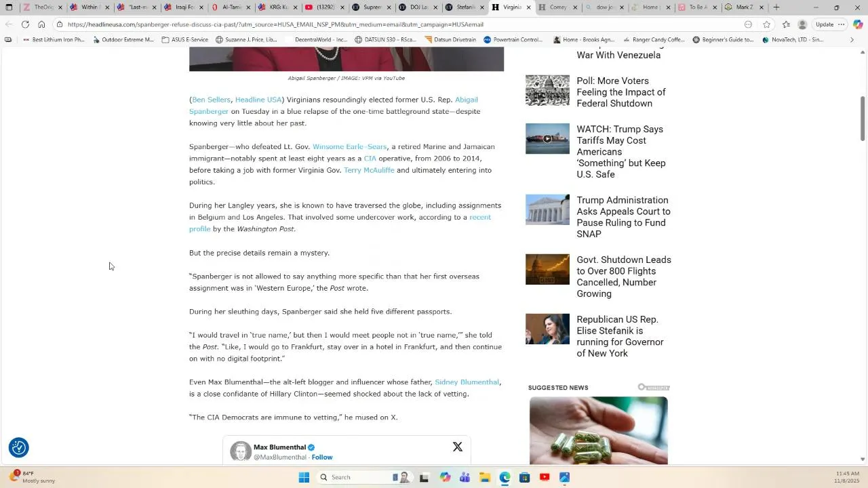868x488 pixels.
Task: Open 'Govt. Shutdown Leads to Over 800 Flights' story
Action: click(x=623, y=277)
